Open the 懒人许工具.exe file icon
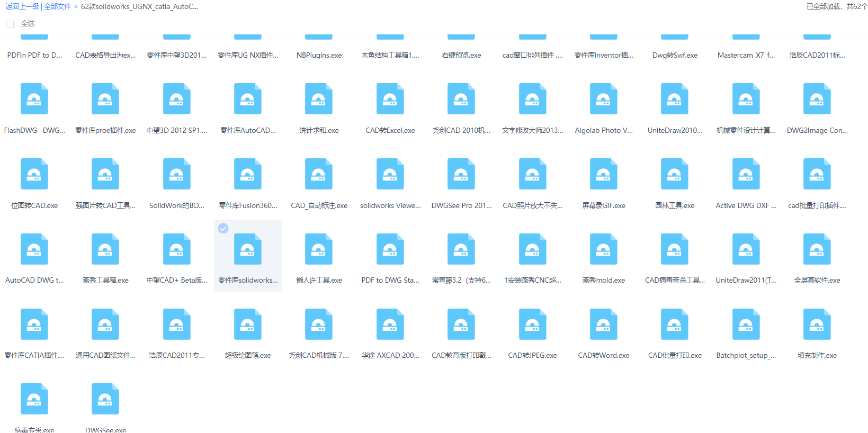 (x=319, y=249)
